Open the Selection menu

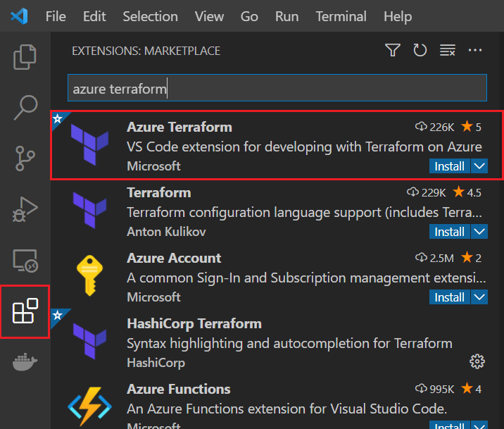coord(150,16)
